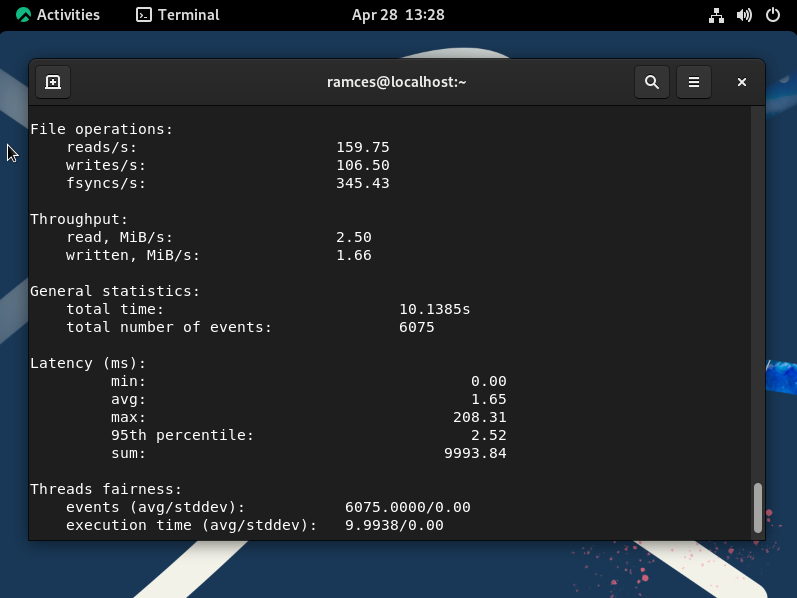The width and height of the screenshot is (797, 598).
Task: Click the total time value 10.1385s
Action: [x=435, y=309]
